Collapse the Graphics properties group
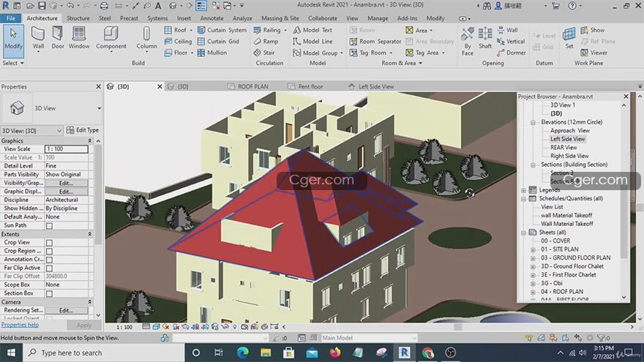Image resolution: width=644 pixels, height=362 pixels. click(x=89, y=140)
